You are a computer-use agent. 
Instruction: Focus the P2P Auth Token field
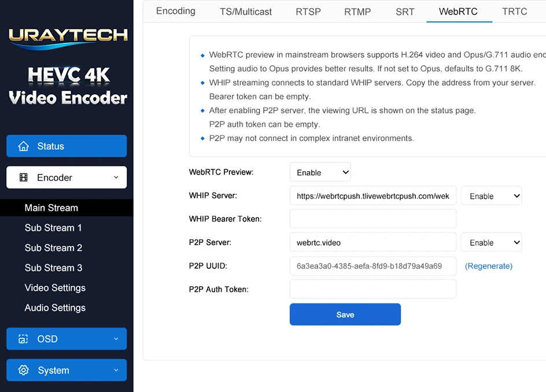pyautogui.click(x=373, y=289)
